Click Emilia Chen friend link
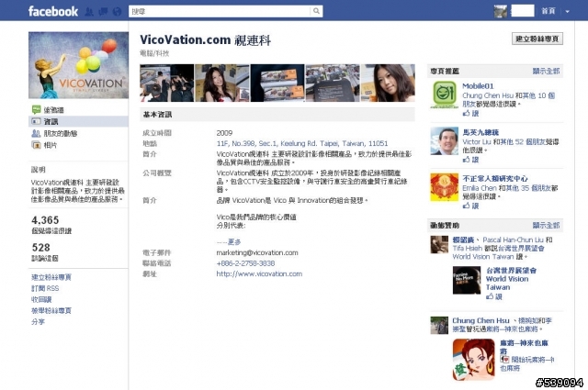 click(480, 188)
